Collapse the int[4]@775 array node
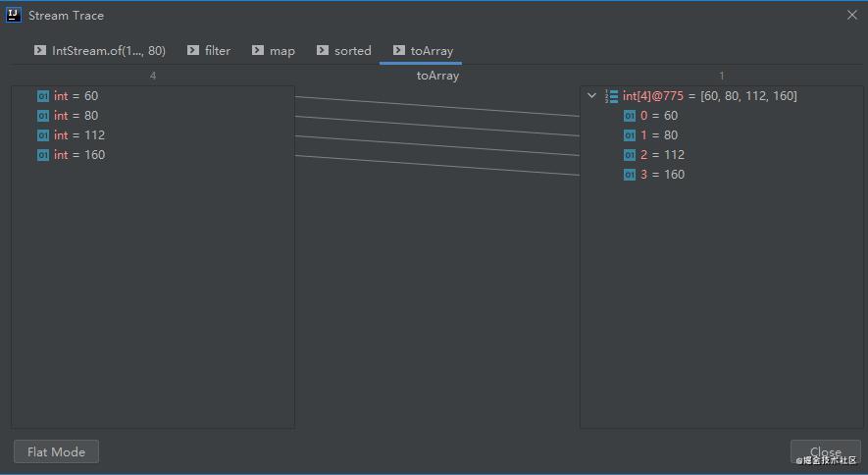This screenshot has width=868, height=475. (591, 96)
